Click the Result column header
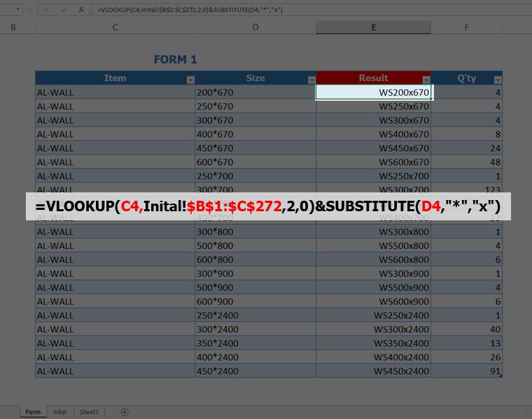The width and height of the screenshot is (532, 419). [x=374, y=78]
